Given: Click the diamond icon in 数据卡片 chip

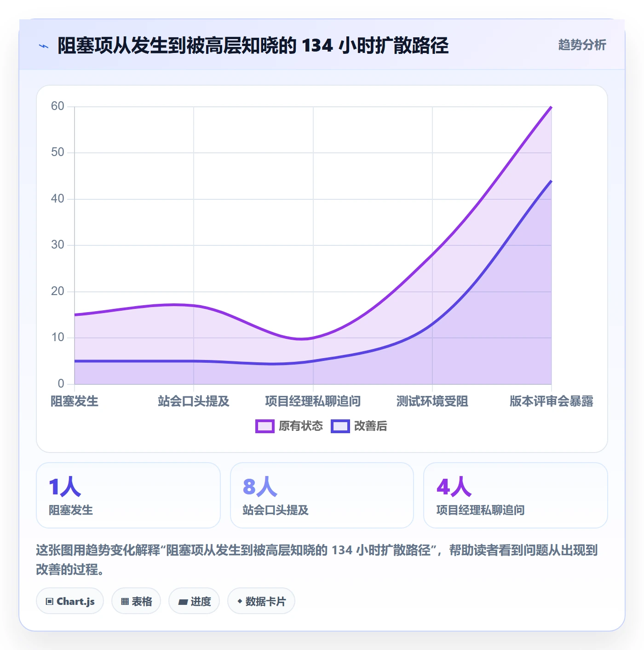Looking at the screenshot, I should 240,601.
